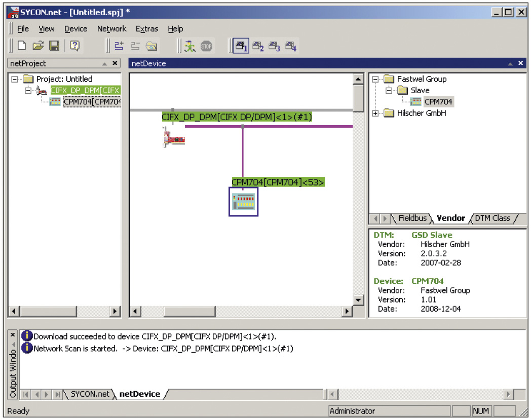Click the red CIFX card icon in netDevice canvas
531x420 pixels.
(x=174, y=138)
